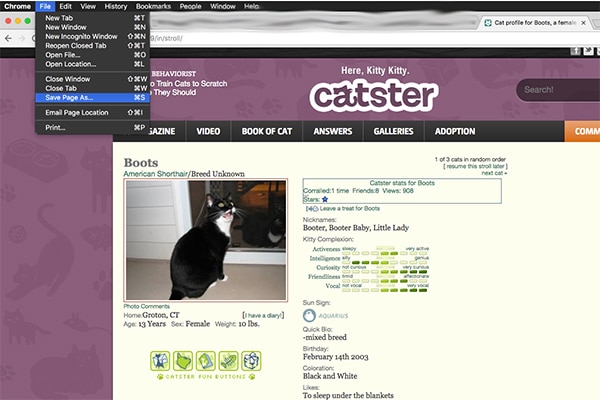Click the Friendliness rating bar
This screenshot has width=600, height=400.
click(385, 281)
